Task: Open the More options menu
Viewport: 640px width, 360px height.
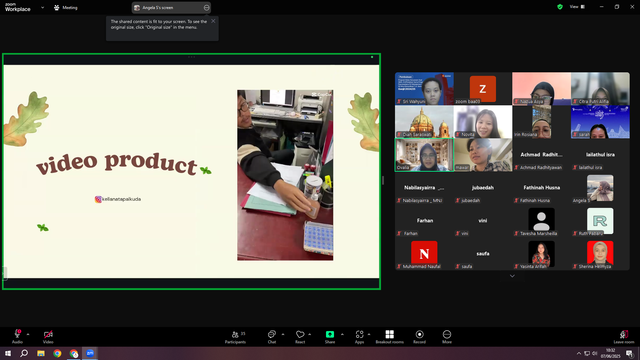Action: point(447,336)
